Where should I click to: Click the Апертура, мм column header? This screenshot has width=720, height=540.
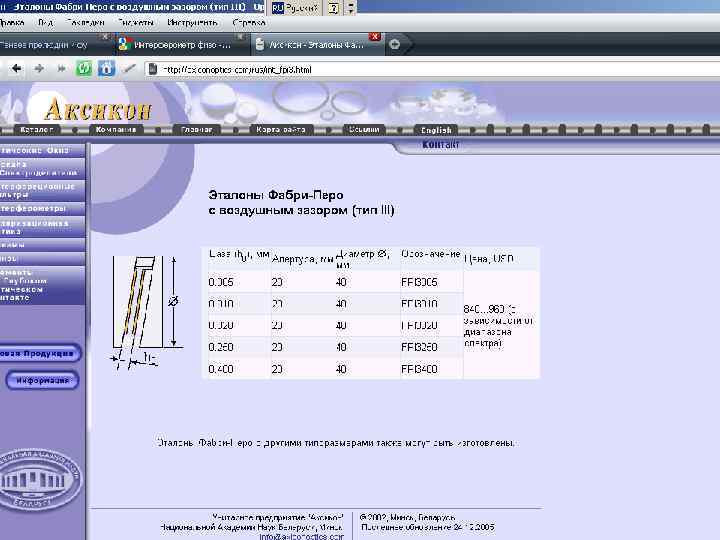303,259
